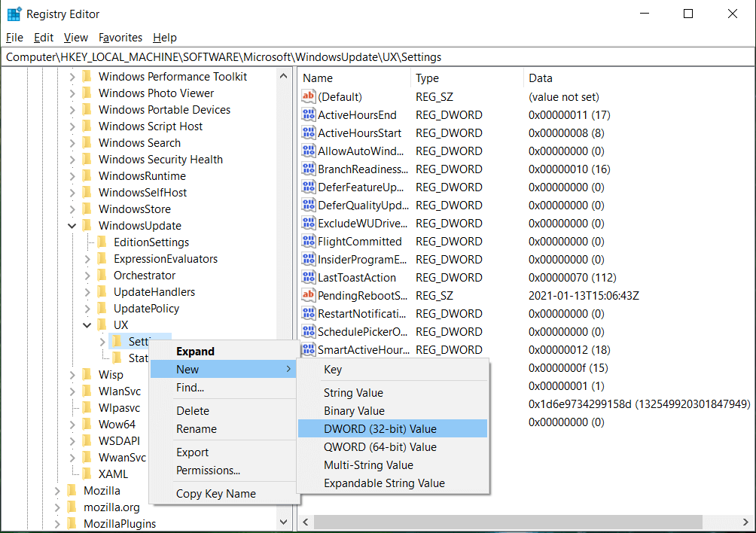Viewport: 756px width, 533px height.
Task: Click the ActiveHoursStart DWORD icon
Action: tap(308, 132)
